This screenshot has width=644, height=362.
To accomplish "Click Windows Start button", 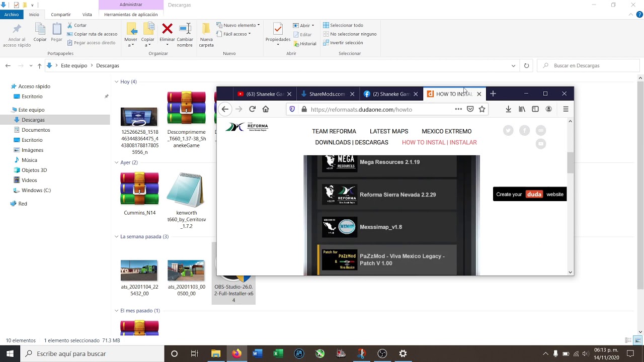I will pos(10,353).
